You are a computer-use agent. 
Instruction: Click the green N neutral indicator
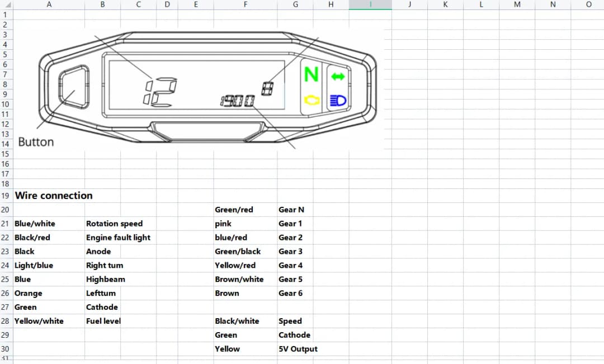tap(311, 74)
